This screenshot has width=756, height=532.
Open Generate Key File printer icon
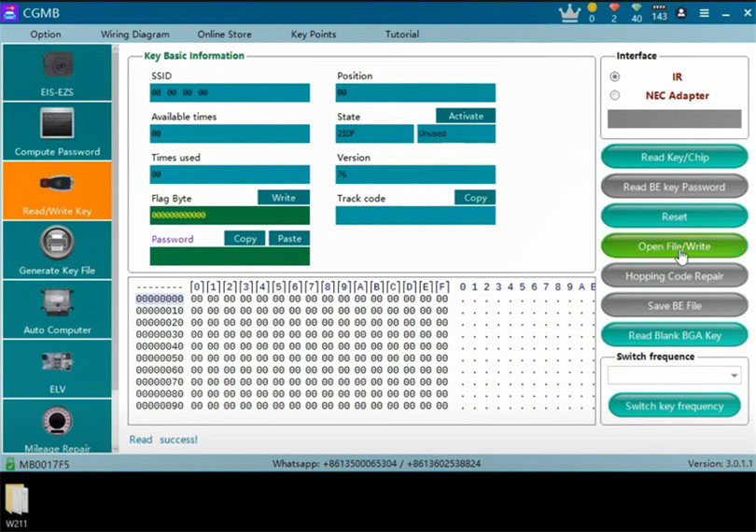(x=57, y=243)
